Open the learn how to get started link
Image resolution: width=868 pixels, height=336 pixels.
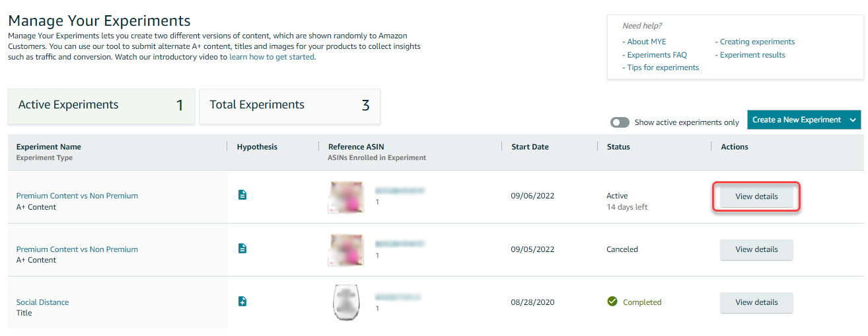(x=271, y=57)
